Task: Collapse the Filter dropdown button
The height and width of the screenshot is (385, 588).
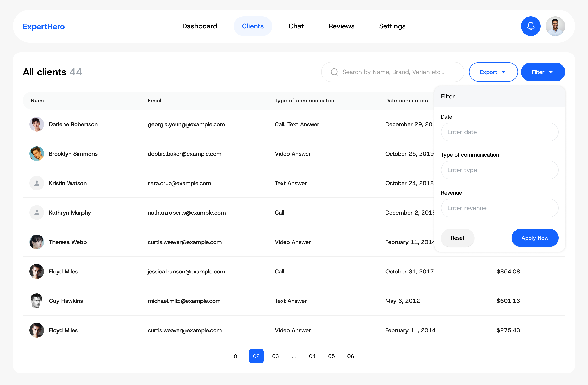Action: (x=543, y=72)
